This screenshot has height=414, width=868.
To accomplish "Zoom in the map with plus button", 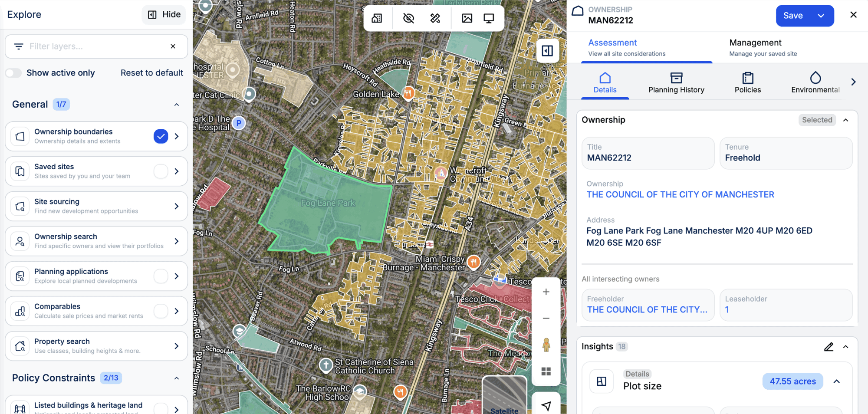I will click(546, 292).
